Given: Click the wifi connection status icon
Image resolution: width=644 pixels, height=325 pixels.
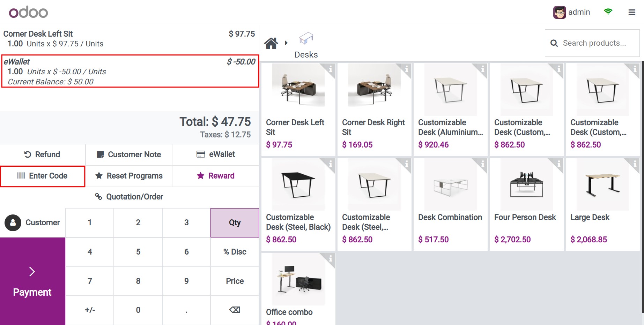Looking at the screenshot, I should pos(608,12).
